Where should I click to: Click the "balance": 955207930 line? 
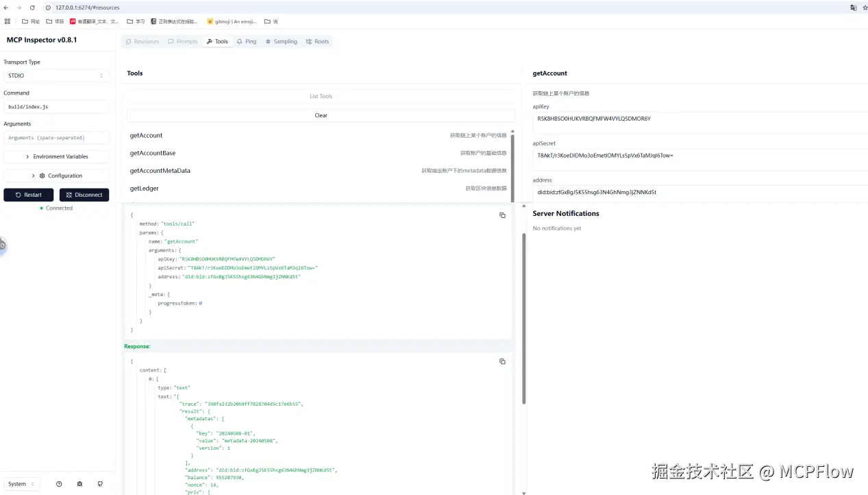(x=214, y=477)
